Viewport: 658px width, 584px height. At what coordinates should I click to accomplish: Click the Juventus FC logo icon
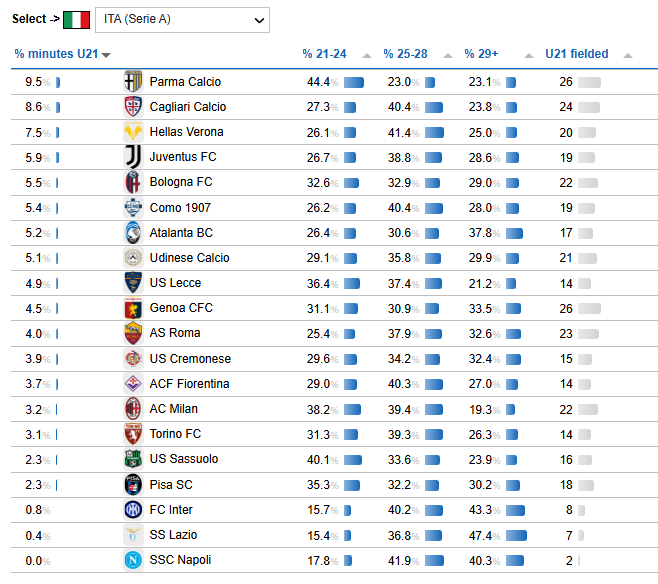[133, 157]
